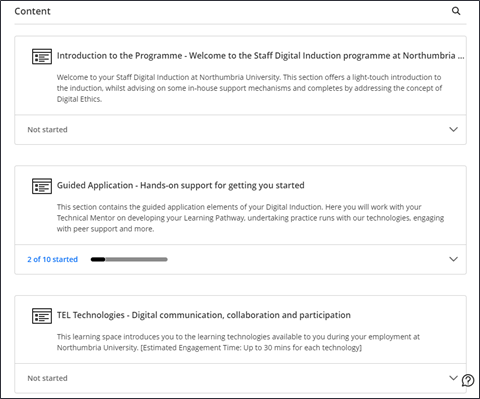Image resolution: width=480 pixels, height=399 pixels.
Task: Click the Introduction to the Programme module icon
Action: tap(42, 56)
